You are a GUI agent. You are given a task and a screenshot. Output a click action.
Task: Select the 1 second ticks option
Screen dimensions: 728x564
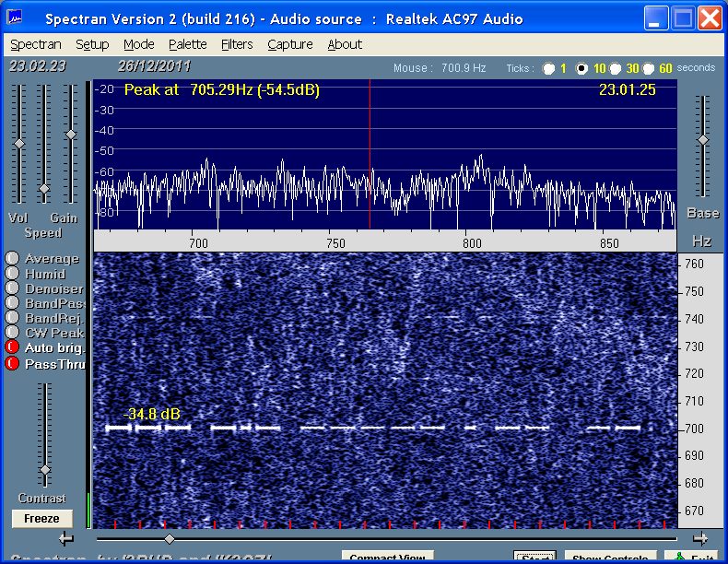pyautogui.click(x=549, y=69)
